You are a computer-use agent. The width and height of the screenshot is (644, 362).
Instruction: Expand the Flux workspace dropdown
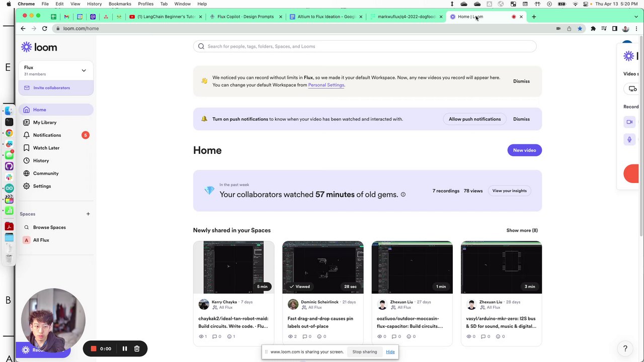84,70
